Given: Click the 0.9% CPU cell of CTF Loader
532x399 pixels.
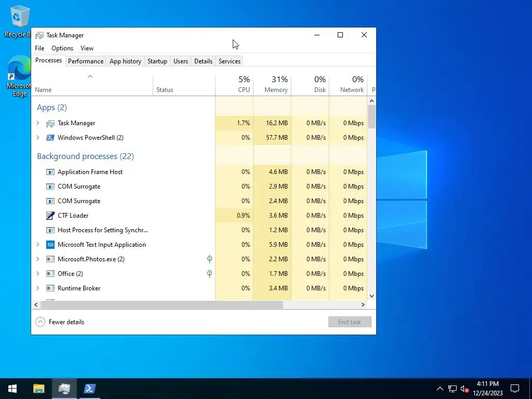Looking at the screenshot, I should (234, 216).
